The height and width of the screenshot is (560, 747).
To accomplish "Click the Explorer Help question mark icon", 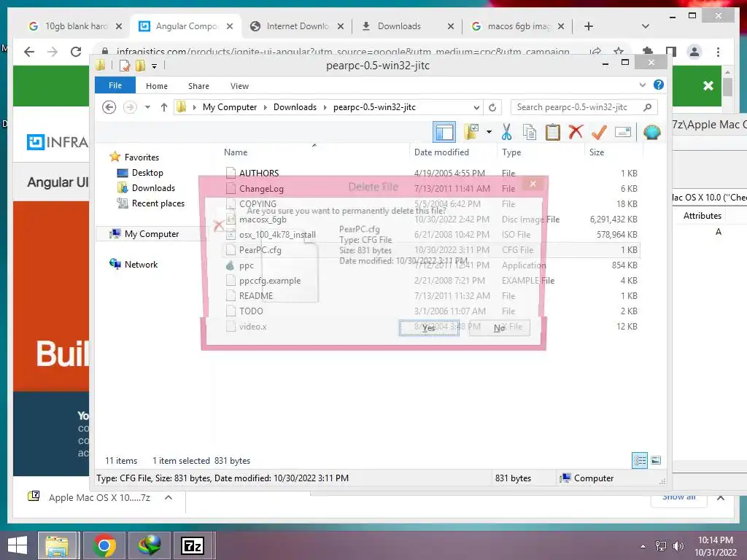I will (659, 85).
